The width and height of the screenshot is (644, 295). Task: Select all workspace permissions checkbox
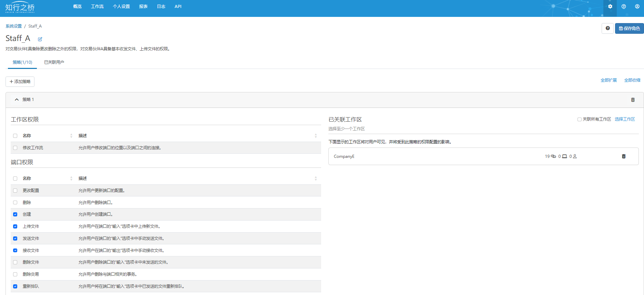pyautogui.click(x=15, y=136)
